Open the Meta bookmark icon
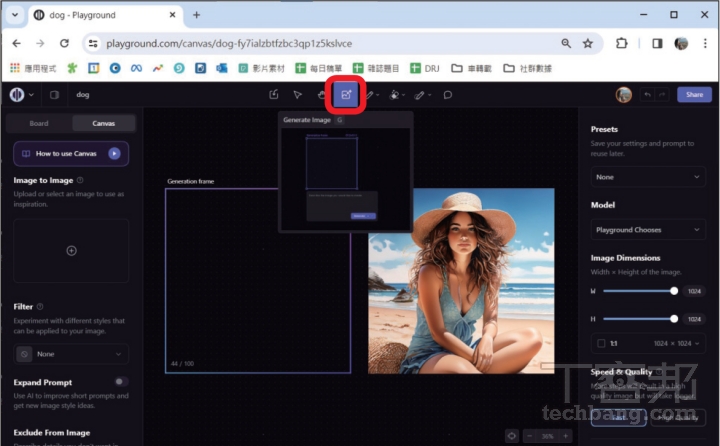The width and height of the screenshot is (720, 446). pyautogui.click(x=136, y=68)
